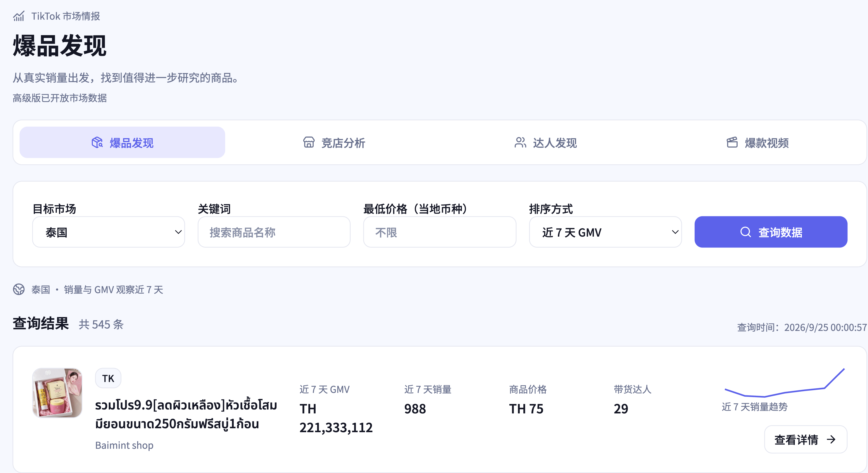Click the soap product thumbnail image

pos(57,393)
